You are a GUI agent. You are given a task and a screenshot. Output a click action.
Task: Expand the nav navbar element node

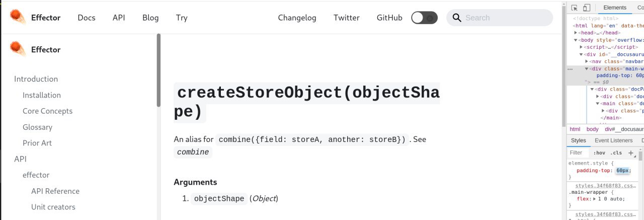coord(587,61)
